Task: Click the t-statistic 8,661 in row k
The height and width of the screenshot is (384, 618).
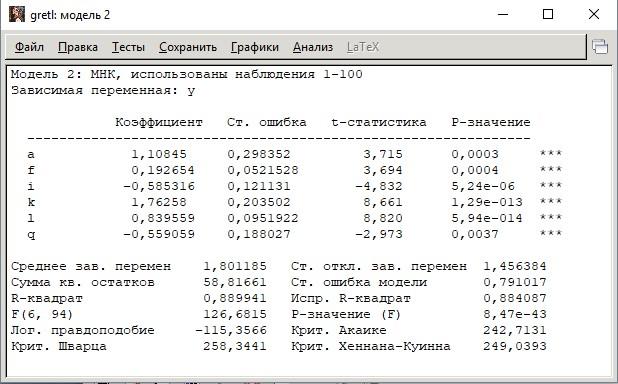Action: tap(383, 202)
